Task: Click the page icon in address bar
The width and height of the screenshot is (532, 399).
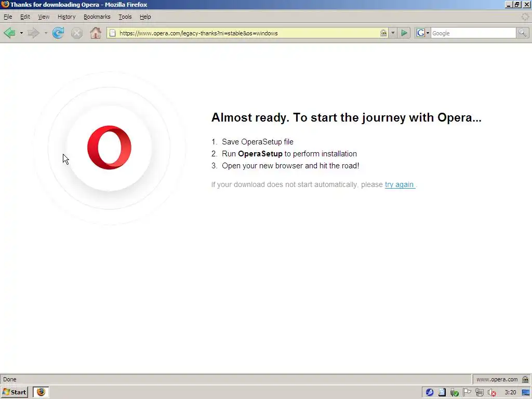Action: tap(112, 33)
